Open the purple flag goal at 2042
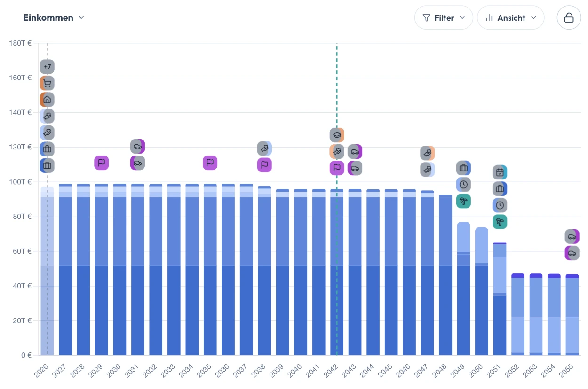 337,168
